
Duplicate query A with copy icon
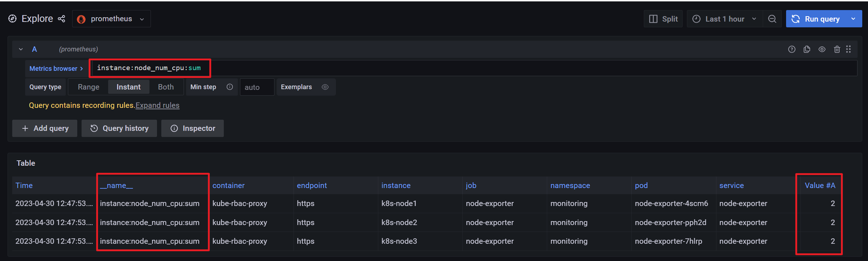tap(807, 49)
